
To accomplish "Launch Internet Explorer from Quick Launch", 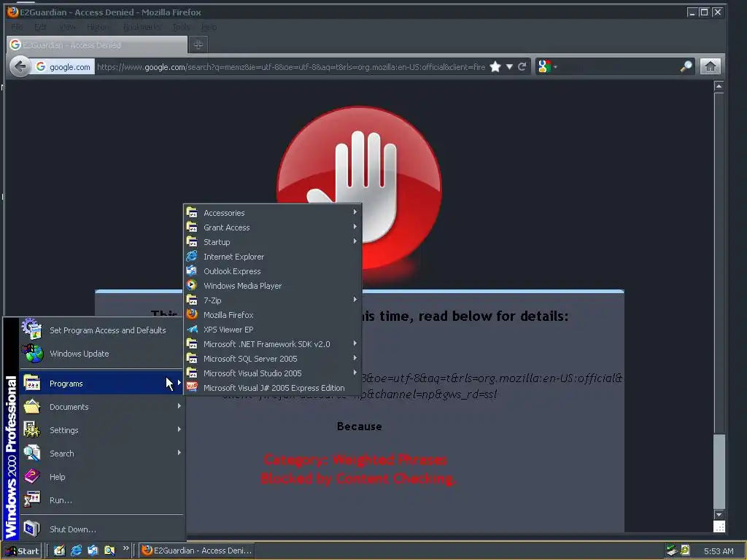I will [76, 551].
